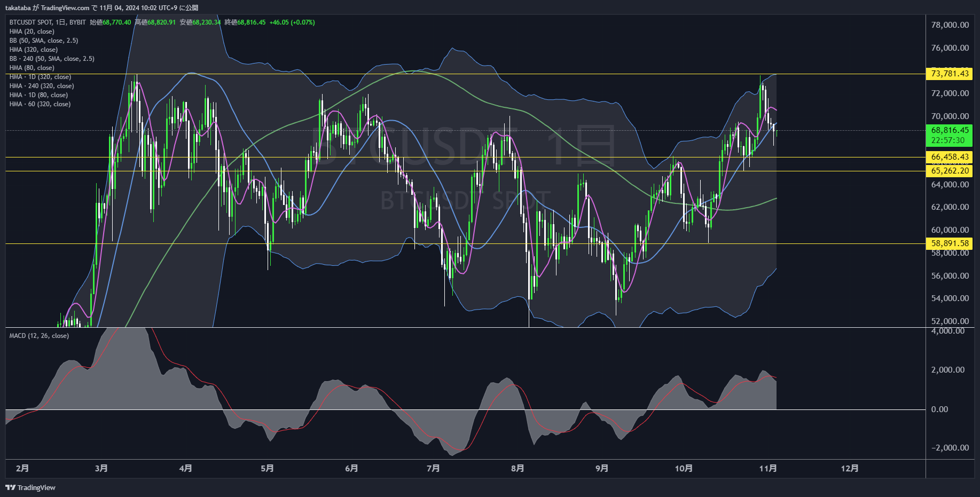980x497 pixels.
Task: Click the 72,000.00 price axis label
Action: point(950,93)
